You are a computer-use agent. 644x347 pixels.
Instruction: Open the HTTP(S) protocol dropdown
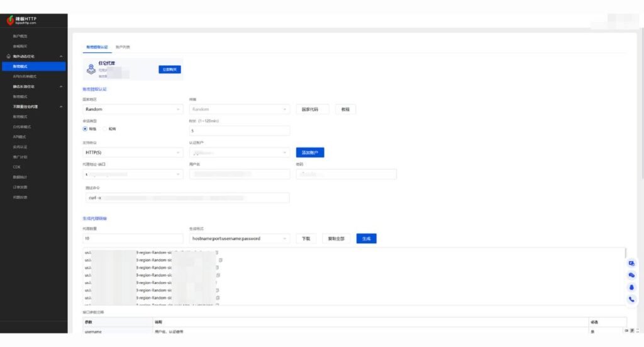pyautogui.click(x=133, y=152)
